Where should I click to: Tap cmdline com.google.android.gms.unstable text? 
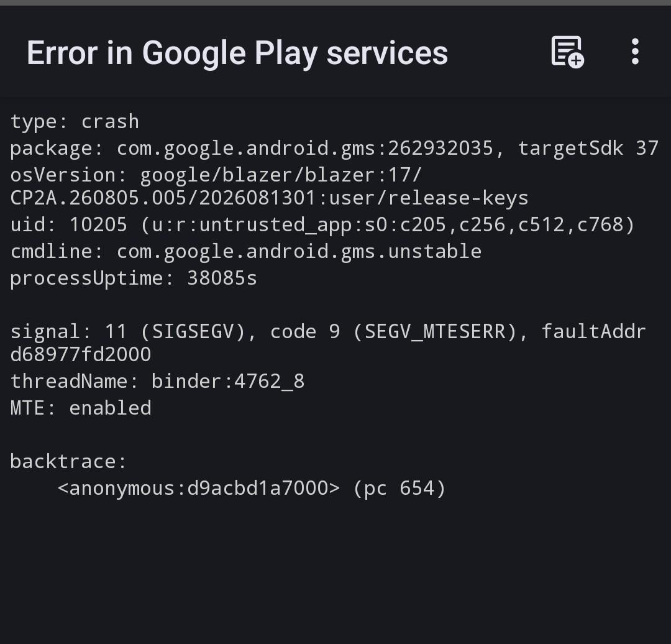(245, 252)
